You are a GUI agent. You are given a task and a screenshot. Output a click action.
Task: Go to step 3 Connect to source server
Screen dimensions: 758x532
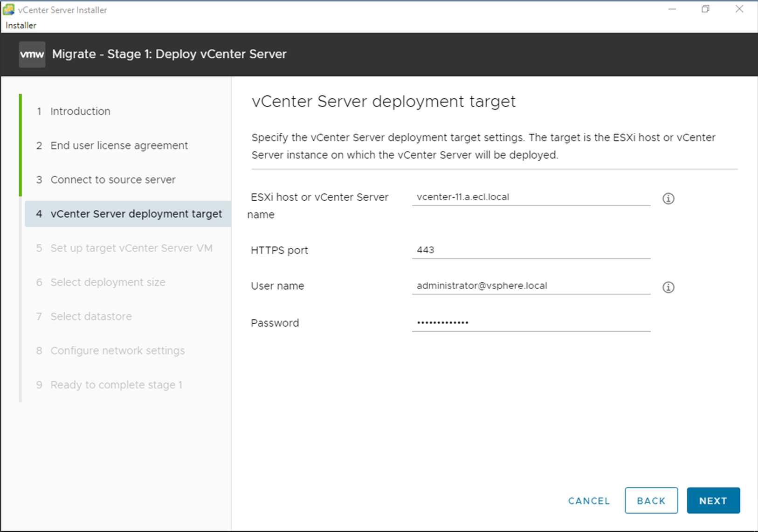(x=106, y=180)
